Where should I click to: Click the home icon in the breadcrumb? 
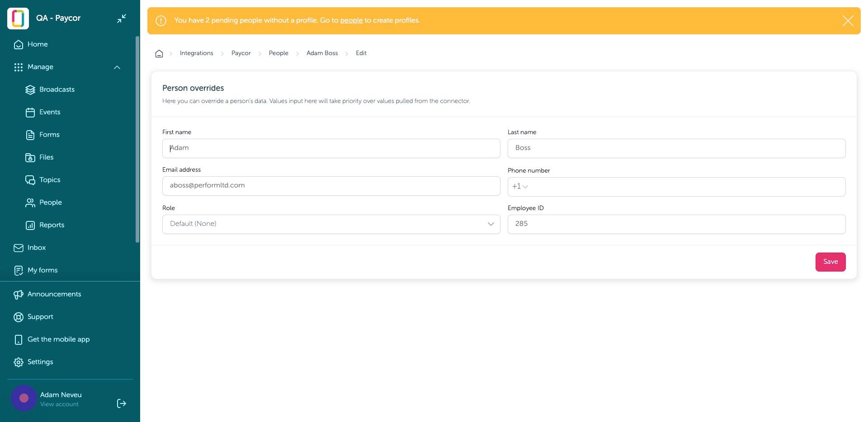[159, 53]
